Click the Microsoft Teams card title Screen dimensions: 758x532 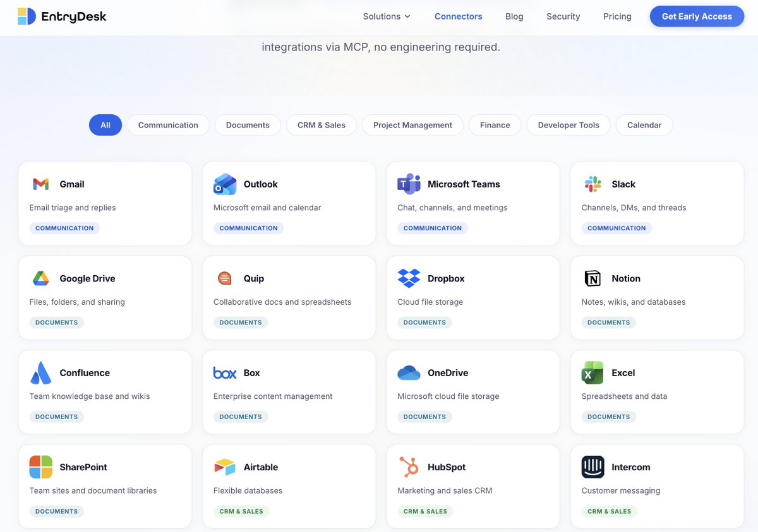pos(464,184)
